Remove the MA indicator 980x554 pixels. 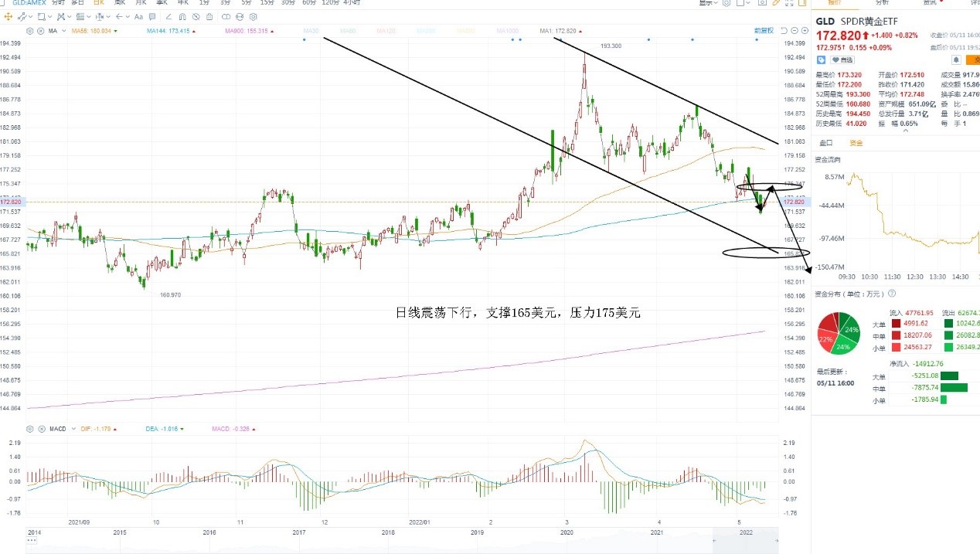click(x=40, y=31)
